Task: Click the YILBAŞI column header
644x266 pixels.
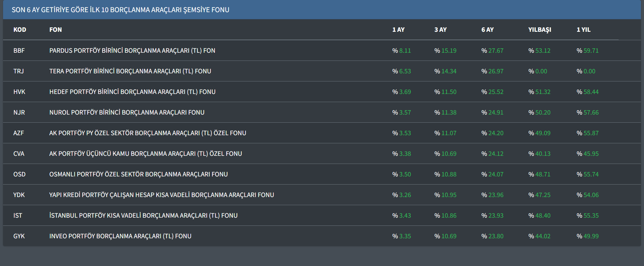Action: click(x=539, y=30)
